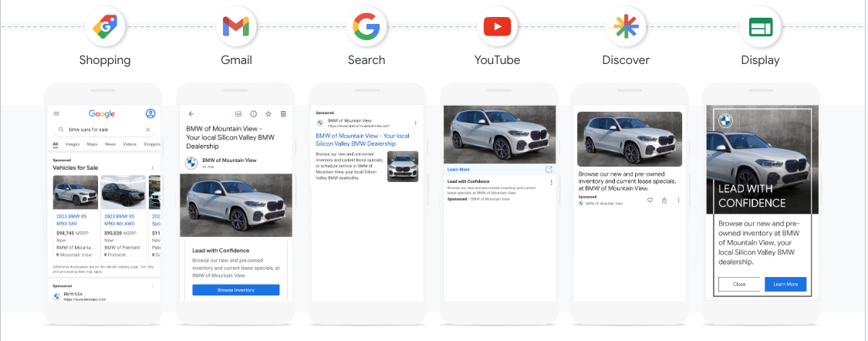Click the Google logo in Shopping phone
Viewport: 868px width, 341px height.
click(x=102, y=113)
